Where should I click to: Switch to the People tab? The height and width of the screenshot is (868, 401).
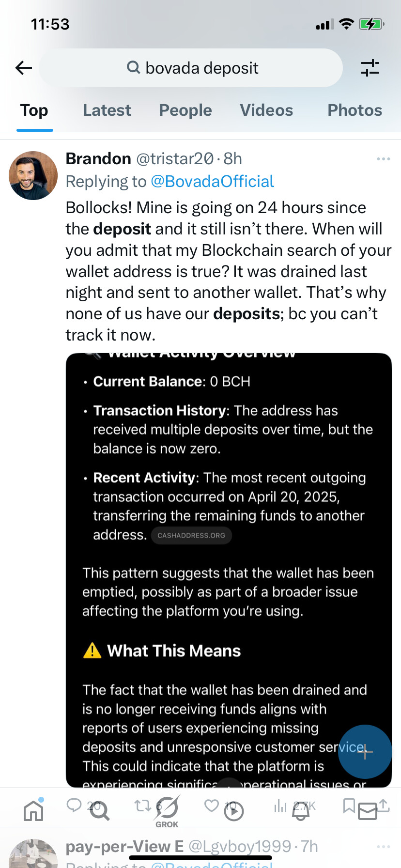point(185,110)
